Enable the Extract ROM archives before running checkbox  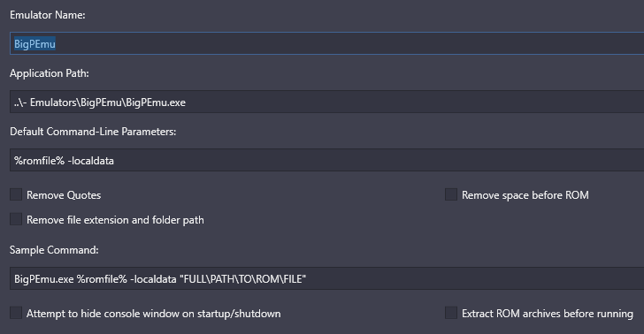pyautogui.click(x=451, y=313)
